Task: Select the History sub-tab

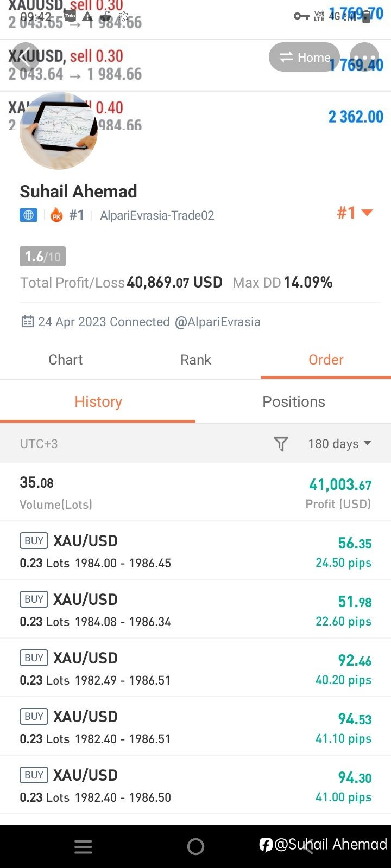Action: coord(98,401)
